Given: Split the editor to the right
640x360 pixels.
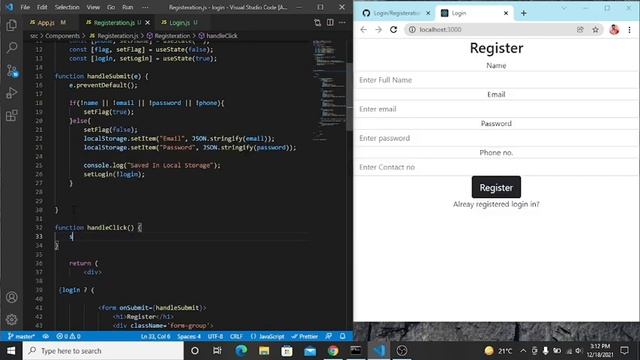Looking at the screenshot, I should tap(330, 22).
